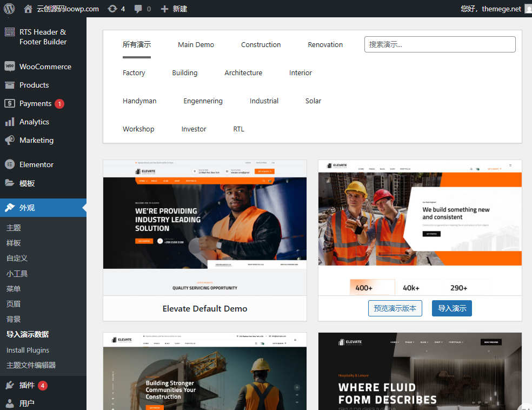Select the RTL filter tab
Viewport: 532px width, 410px height.
point(238,129)
